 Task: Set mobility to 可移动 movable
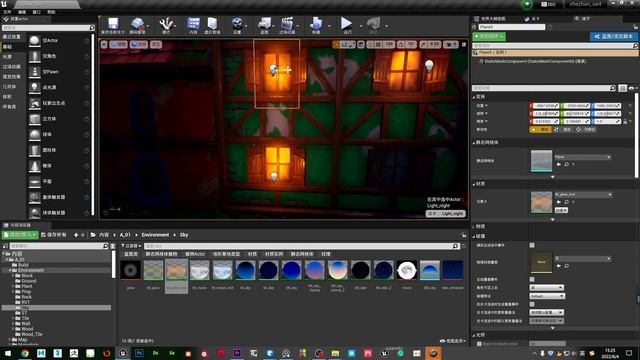point(586,129)
